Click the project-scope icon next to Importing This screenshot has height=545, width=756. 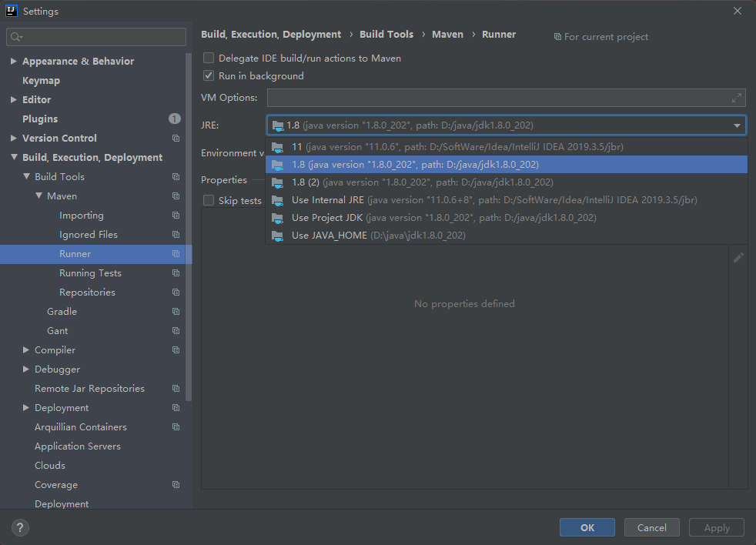(x=176, y=216)
